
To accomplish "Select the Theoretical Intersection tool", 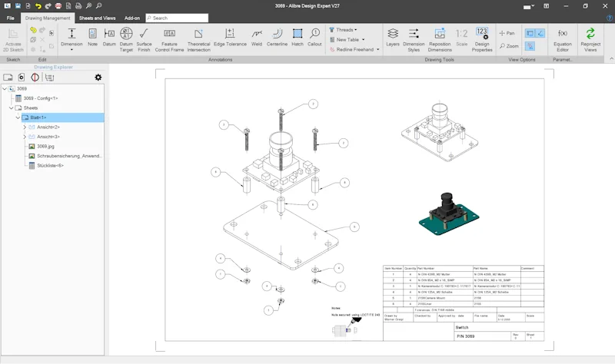I will point(199,40).
